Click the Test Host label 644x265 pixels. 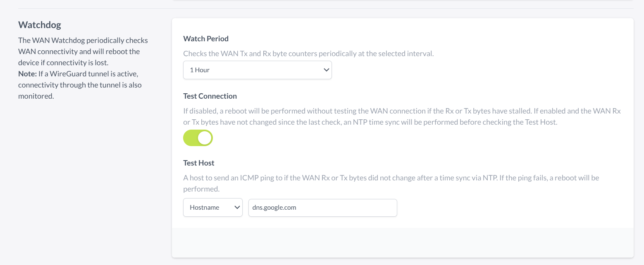click(199, 163)
